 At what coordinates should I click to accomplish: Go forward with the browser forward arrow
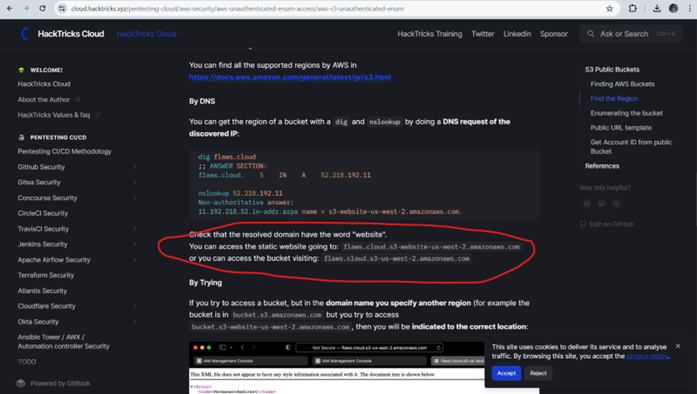(26, 8)
